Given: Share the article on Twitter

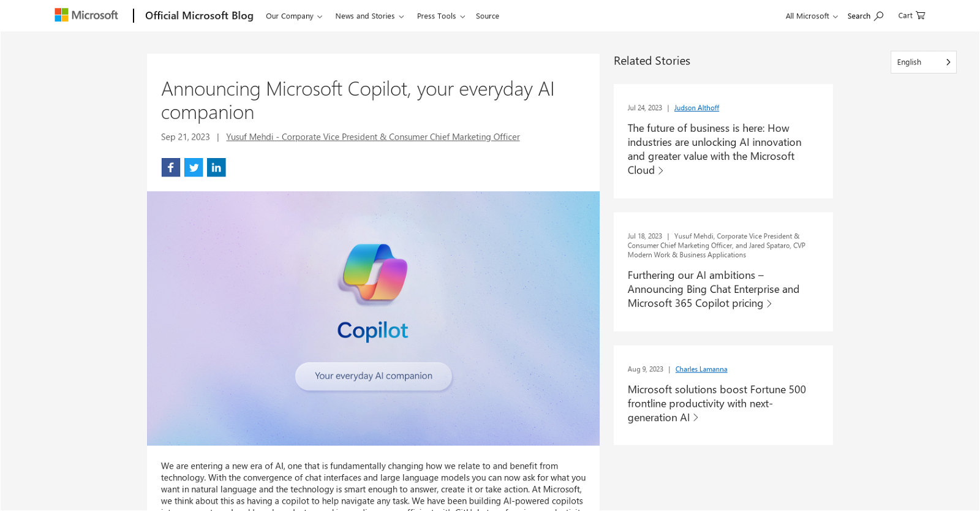Looking at the screenshot, I should pos(193,167).
